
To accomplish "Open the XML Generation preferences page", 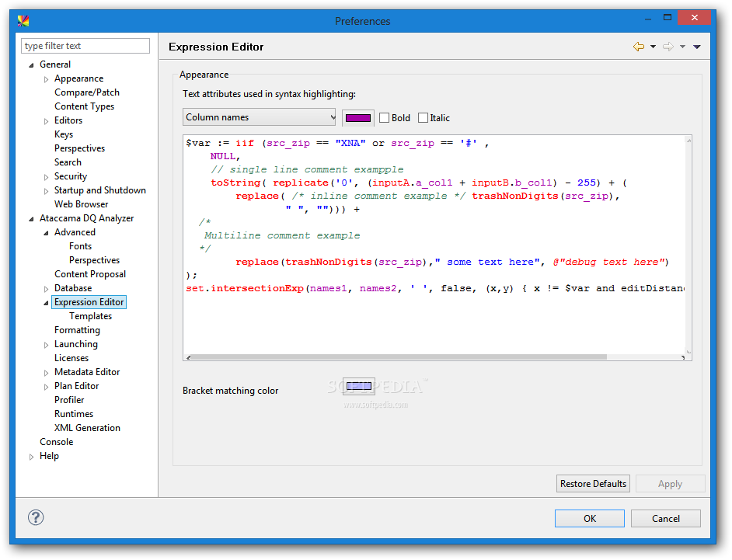I will (x=87, y=428).
